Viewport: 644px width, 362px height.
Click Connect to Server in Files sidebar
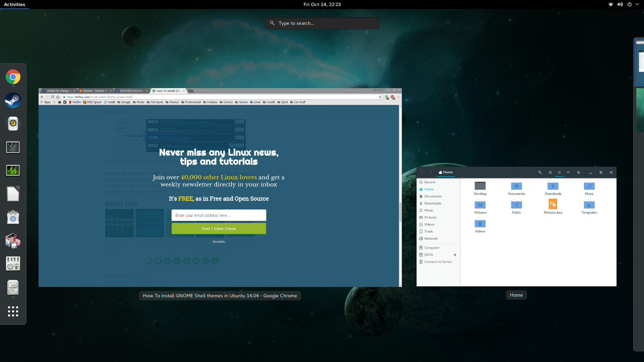click(x=438, y=262)
